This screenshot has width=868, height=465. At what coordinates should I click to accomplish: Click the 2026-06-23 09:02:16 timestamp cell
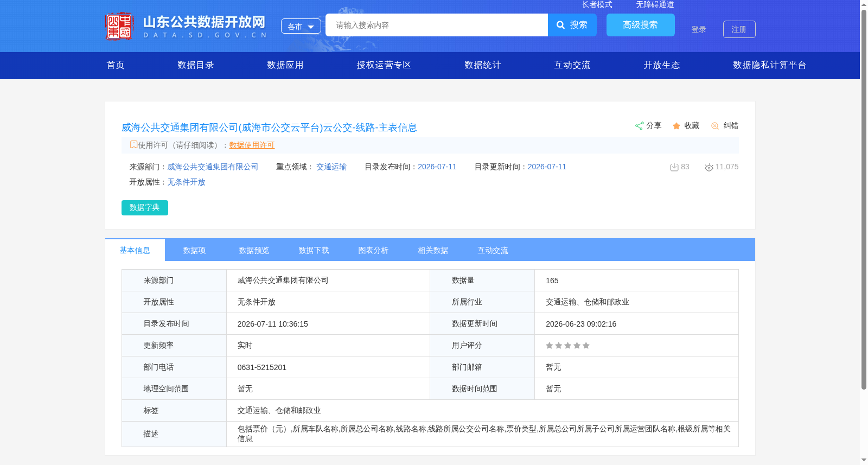636,324
